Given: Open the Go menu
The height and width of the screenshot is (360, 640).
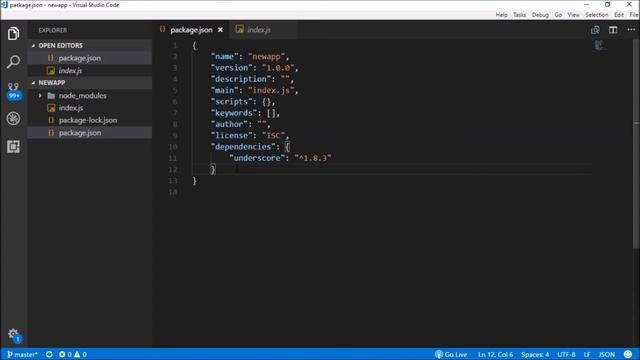Looking at the screenshot, I should coord(558,15).
